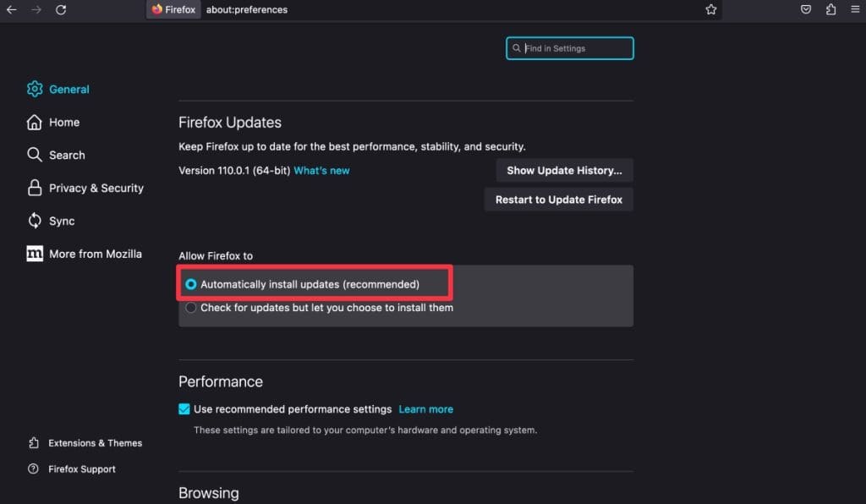
Task: Click Restart to Update Firefox button
Action: point(558,200)
